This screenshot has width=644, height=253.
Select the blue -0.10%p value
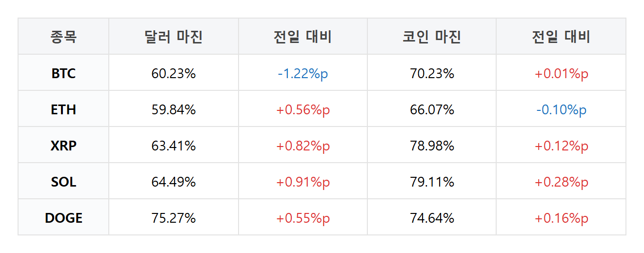click(562, 110)
